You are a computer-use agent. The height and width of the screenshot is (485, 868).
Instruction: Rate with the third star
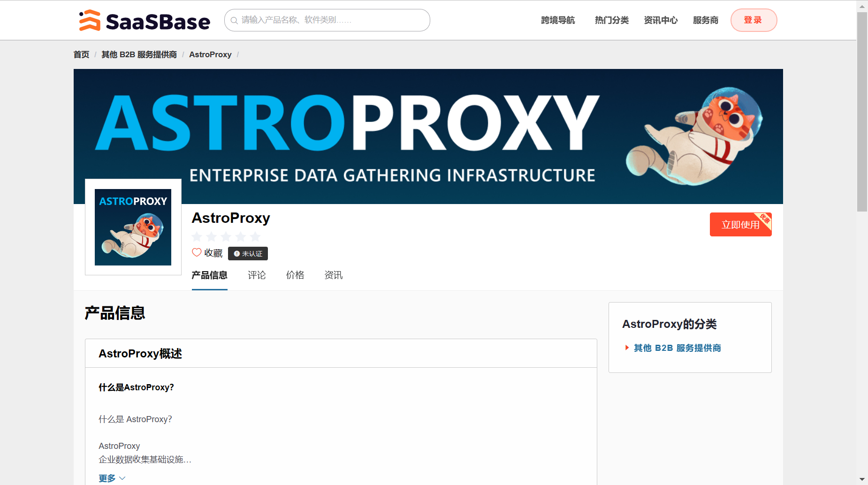click(x=226, y=236)
